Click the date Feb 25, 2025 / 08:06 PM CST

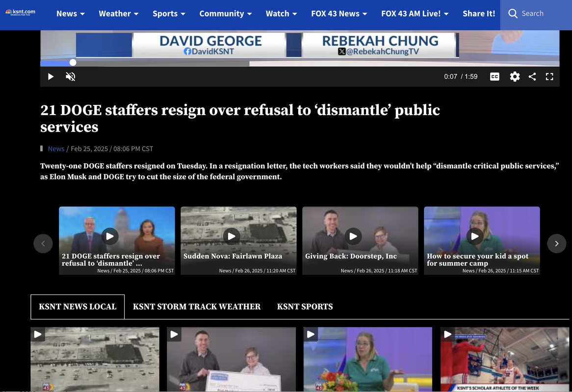click(112, 148)
